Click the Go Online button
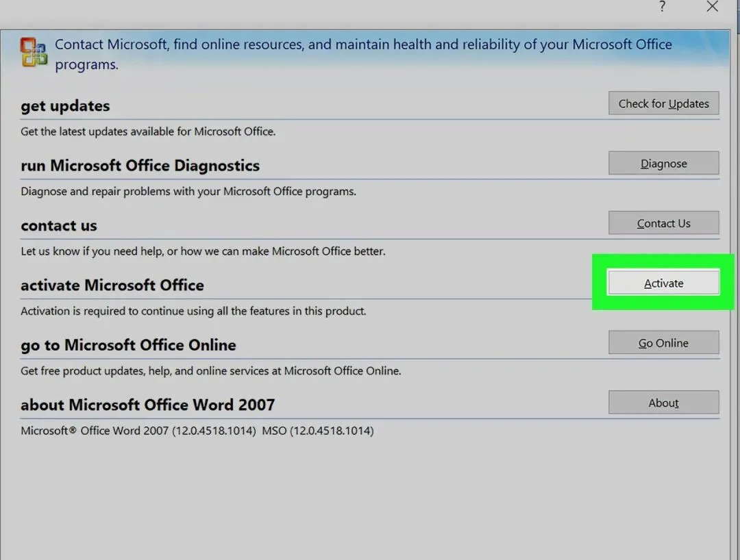Screen dimensions: 740x560 tap(663, 343)
